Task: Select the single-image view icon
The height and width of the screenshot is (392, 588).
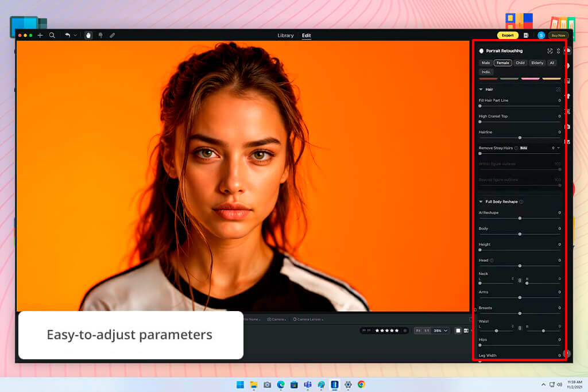Action: pos(458,331)
